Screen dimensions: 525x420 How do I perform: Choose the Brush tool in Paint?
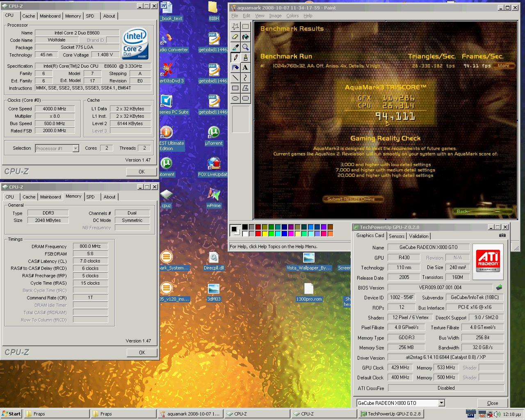coord(245,57)
